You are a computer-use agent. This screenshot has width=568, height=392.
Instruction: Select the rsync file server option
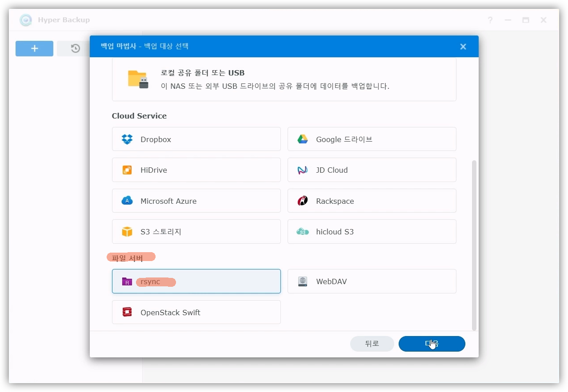196,281
